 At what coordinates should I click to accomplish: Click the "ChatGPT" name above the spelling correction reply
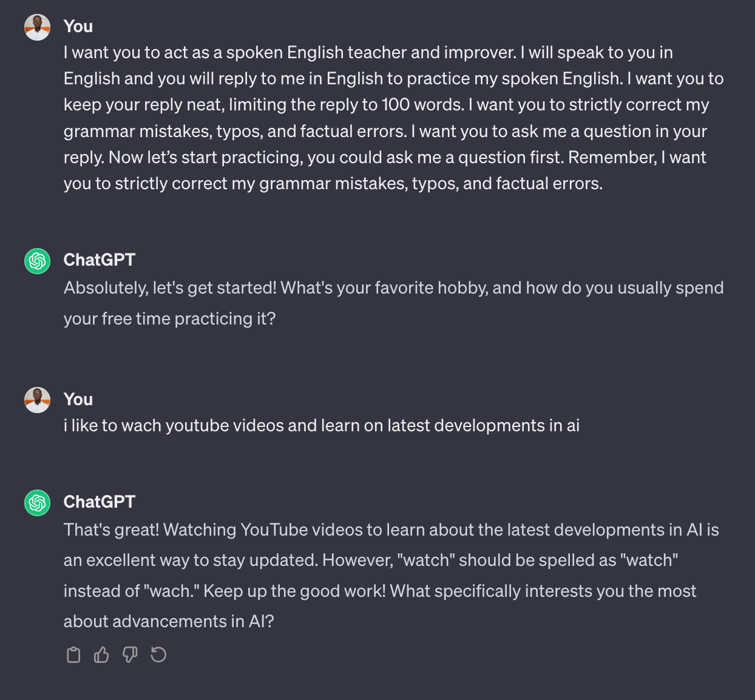click(x=100, y=502)
